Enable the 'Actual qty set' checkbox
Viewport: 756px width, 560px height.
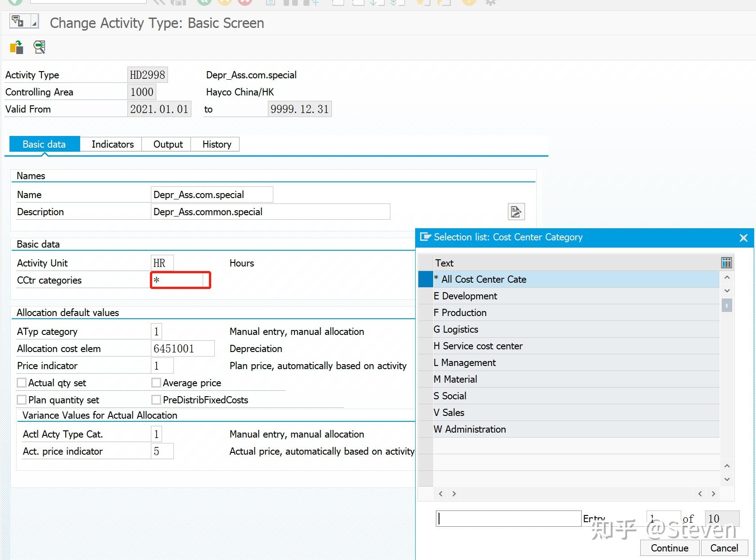pos(22,382)
